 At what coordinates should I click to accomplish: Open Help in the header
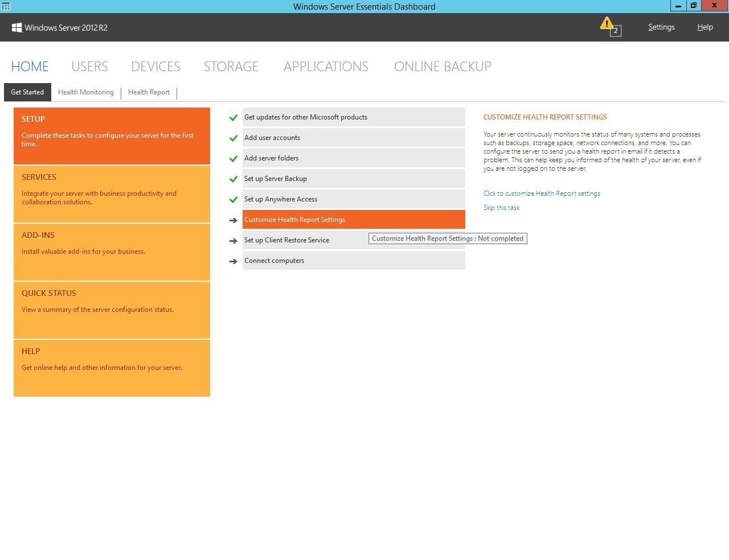pos(705,27)
